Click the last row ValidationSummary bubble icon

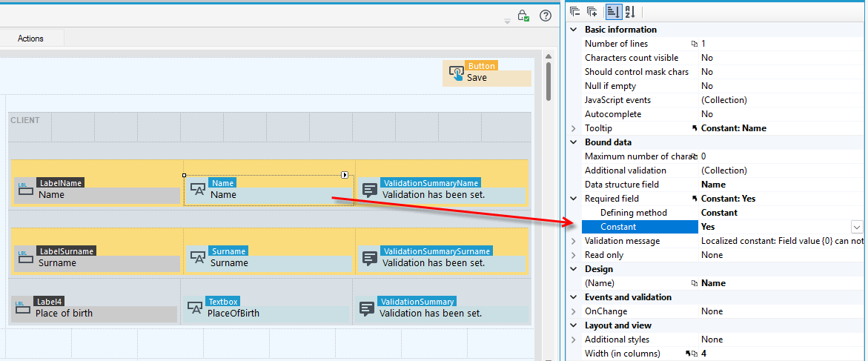coord(367,308)
